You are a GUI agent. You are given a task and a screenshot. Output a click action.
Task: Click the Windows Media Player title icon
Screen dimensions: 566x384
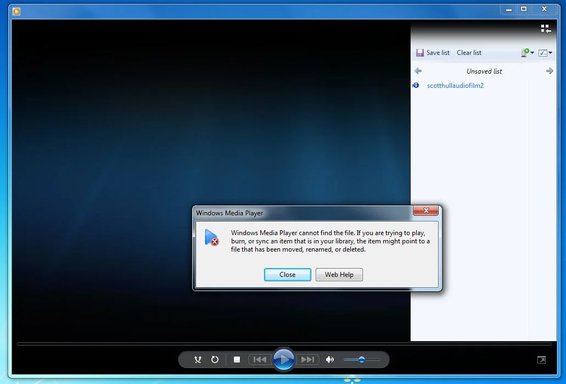(16, 12)
